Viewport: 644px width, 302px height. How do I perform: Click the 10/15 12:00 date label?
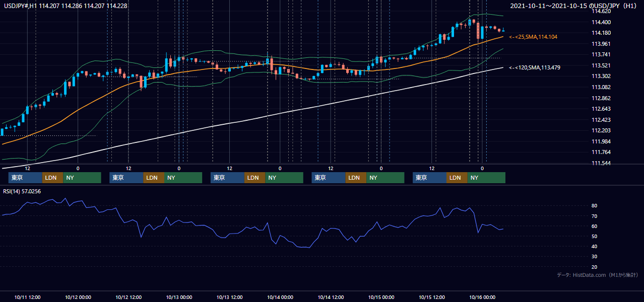[432, 297]
